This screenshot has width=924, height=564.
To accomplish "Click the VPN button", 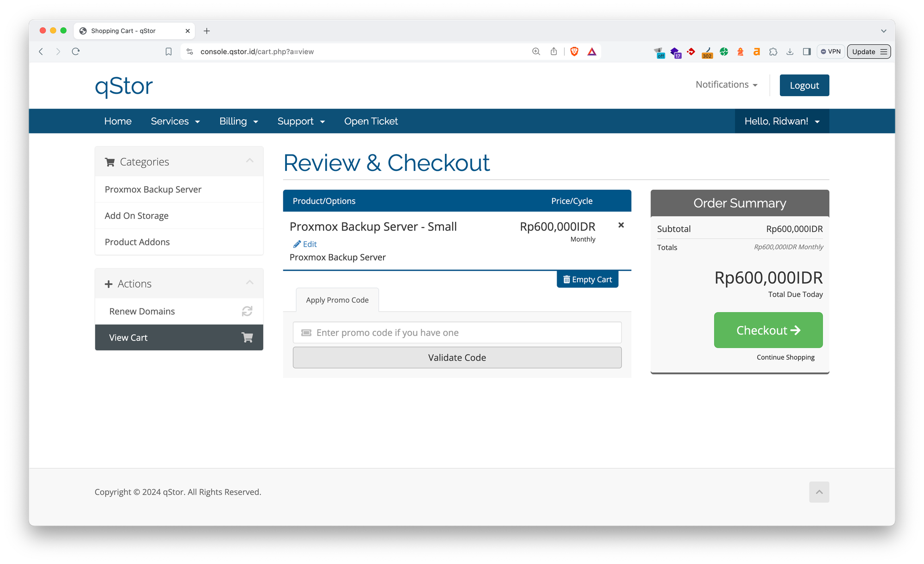I will pyautogui.click(x=831, y=51).
